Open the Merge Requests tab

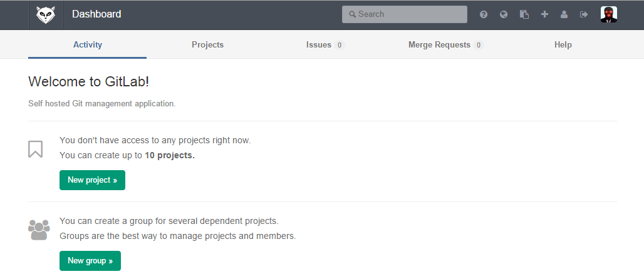tap(445, 44)
